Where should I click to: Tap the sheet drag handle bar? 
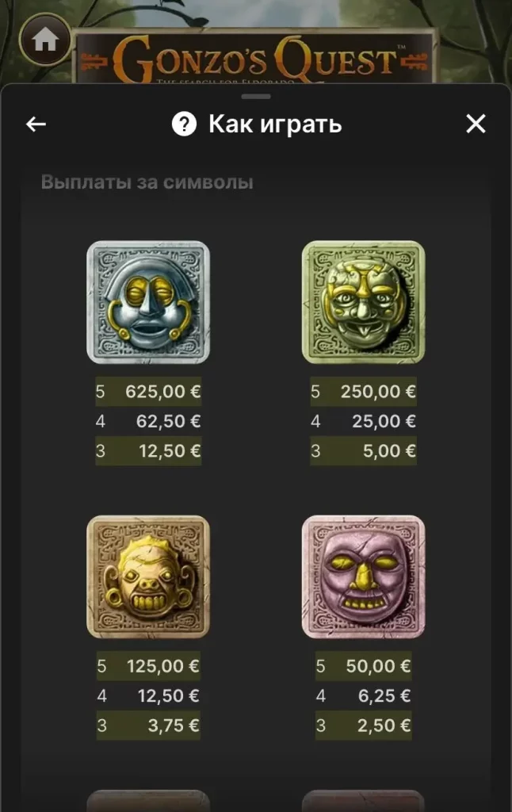coord(256,96)
